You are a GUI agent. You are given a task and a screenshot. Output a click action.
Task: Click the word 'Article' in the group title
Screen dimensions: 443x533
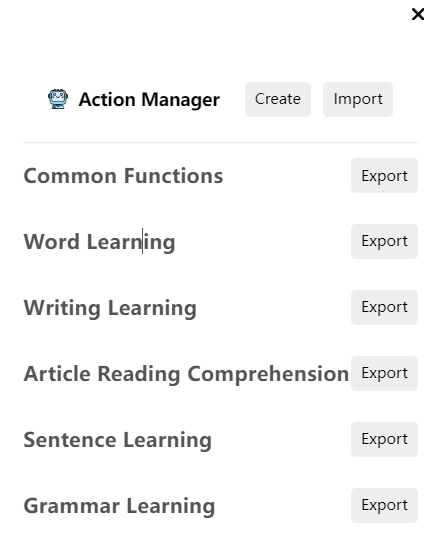pos(57,374)
